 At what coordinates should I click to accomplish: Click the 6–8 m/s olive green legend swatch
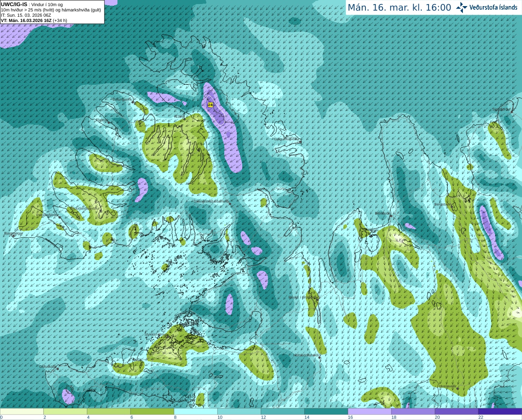(152, 411)
